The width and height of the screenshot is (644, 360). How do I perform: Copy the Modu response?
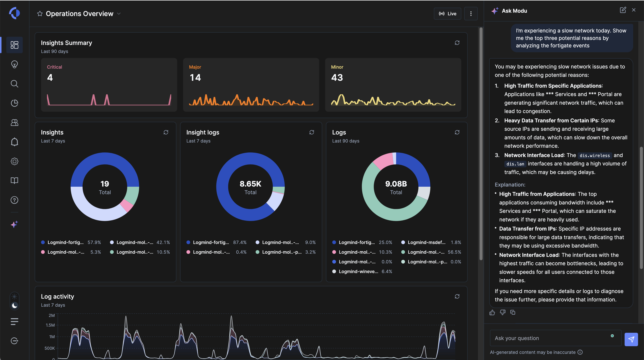tap(513, 312)
